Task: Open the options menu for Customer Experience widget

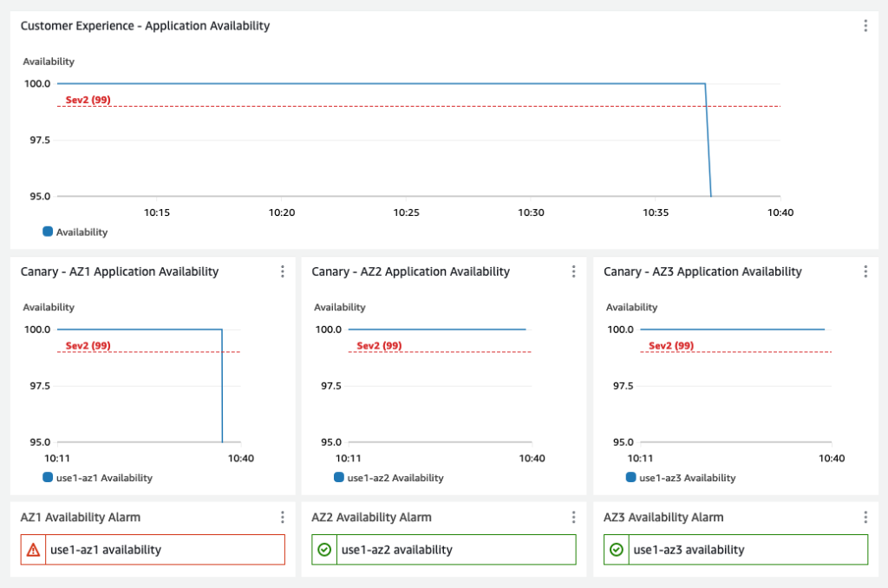Action: [x=865, y=25]
